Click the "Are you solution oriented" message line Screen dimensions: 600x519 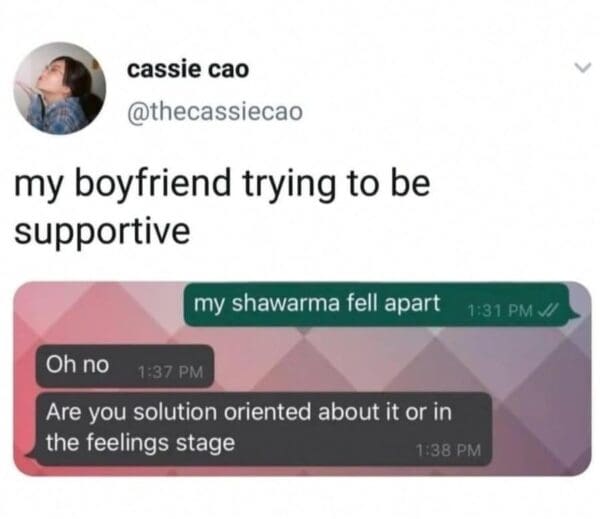pos(249,413)
